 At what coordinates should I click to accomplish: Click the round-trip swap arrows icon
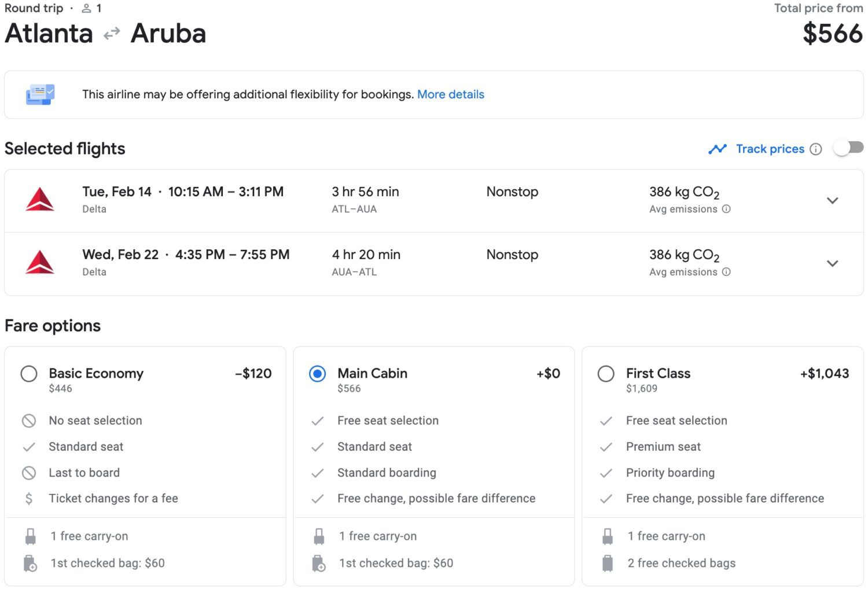(111, 34)
